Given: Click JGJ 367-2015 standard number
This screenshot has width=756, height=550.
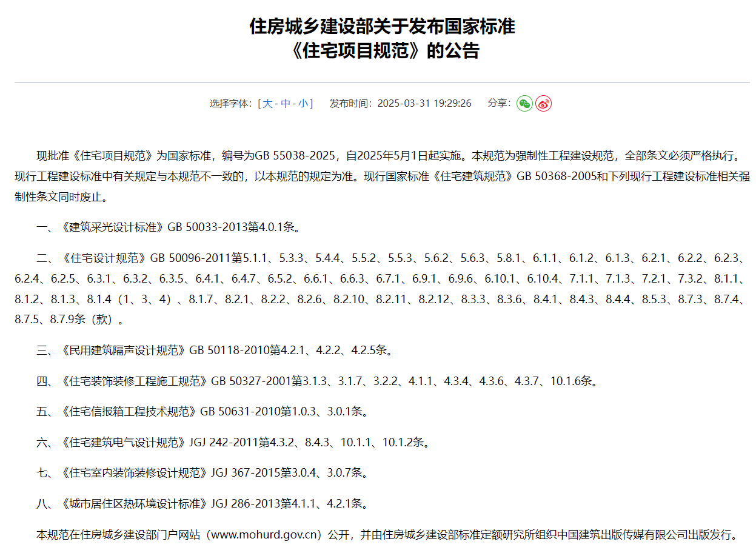Looking at the screenshot, I should pos(246,472).
